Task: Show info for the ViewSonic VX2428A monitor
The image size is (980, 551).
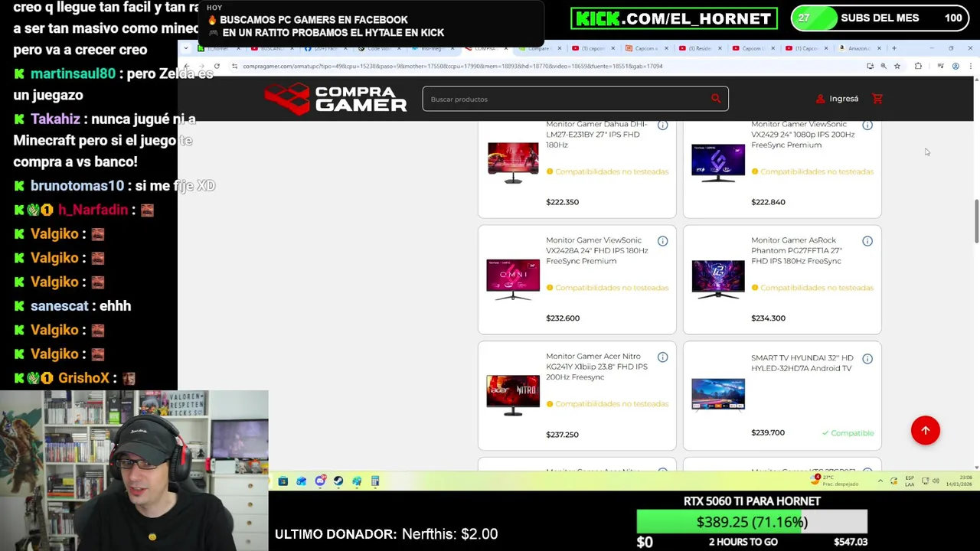Action: click(x=662, y=241)
